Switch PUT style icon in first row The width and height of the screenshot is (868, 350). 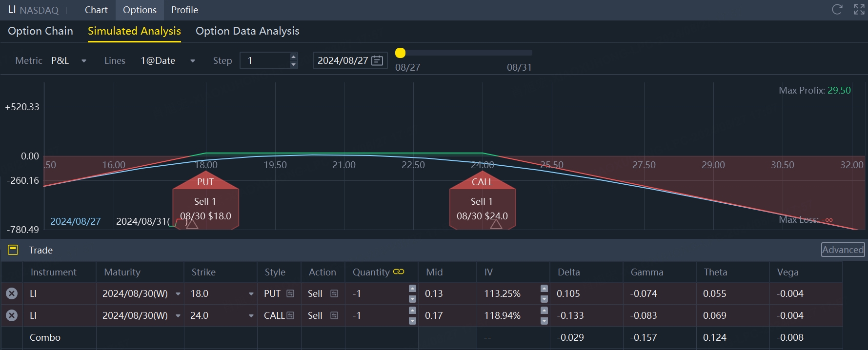[290, 293]
